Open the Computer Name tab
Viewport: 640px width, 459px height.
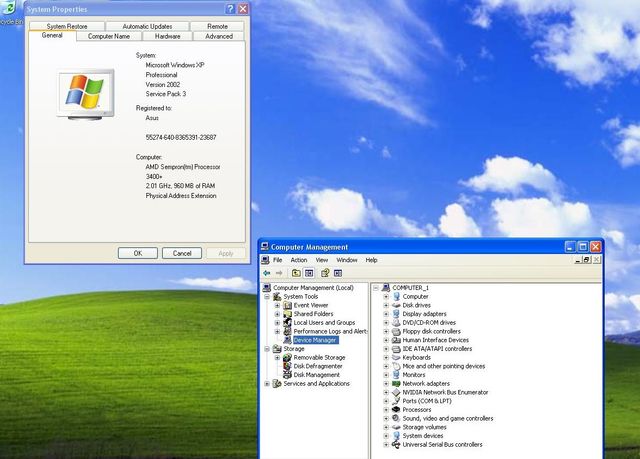click(109, 36)
